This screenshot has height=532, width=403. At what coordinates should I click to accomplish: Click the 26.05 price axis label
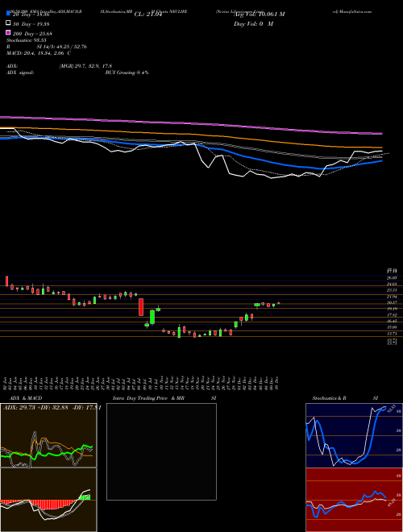393,277
